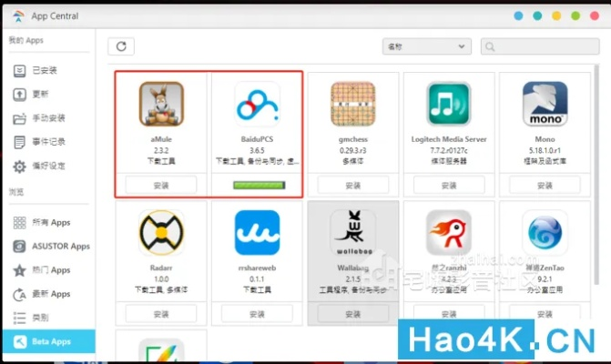Open the gmchess board icon
Viewport: 611px width, 364px height.
point(353,104)
